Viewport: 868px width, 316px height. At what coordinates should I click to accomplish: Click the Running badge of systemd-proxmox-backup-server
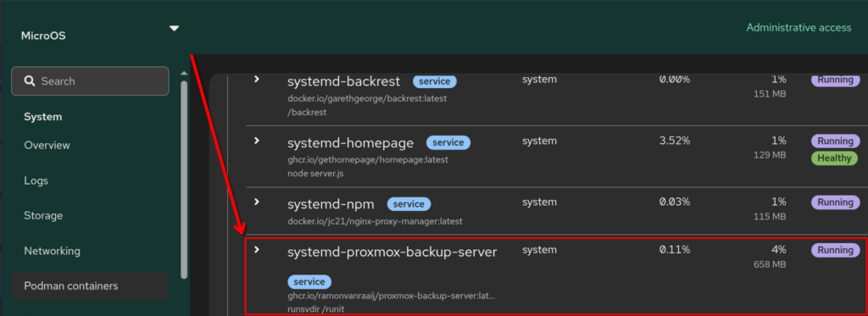coord(835,250)
